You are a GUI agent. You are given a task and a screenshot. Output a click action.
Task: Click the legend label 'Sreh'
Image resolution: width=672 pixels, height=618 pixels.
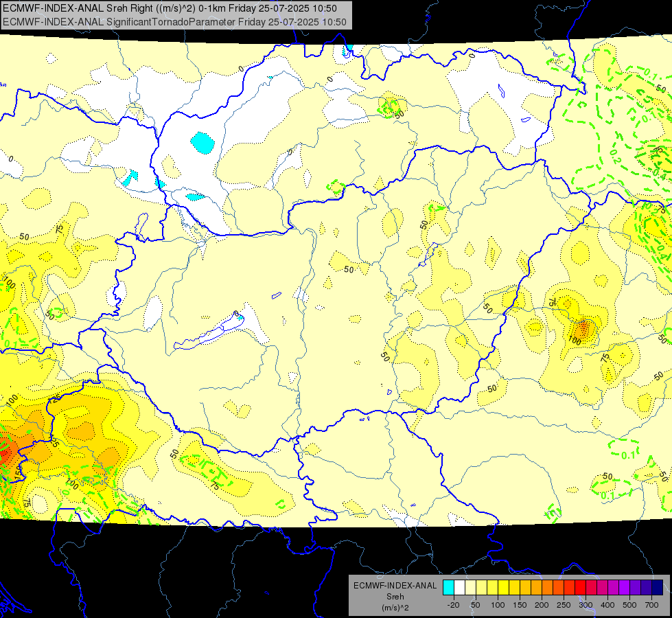click(x=395, y=597)
